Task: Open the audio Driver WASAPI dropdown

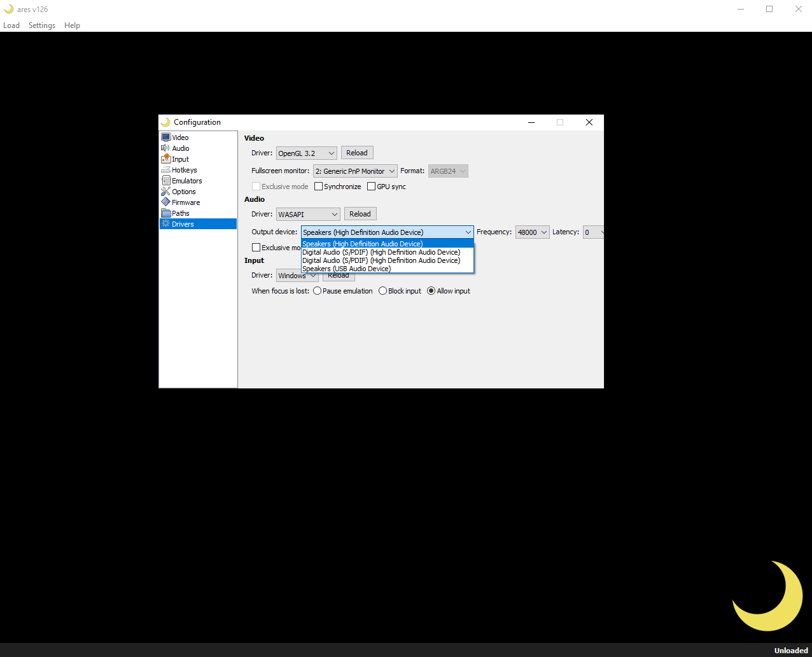Action: pos(308,215)
